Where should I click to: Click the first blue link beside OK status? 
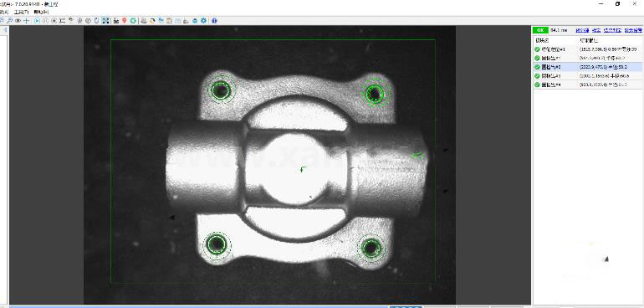tap(582, 30)
